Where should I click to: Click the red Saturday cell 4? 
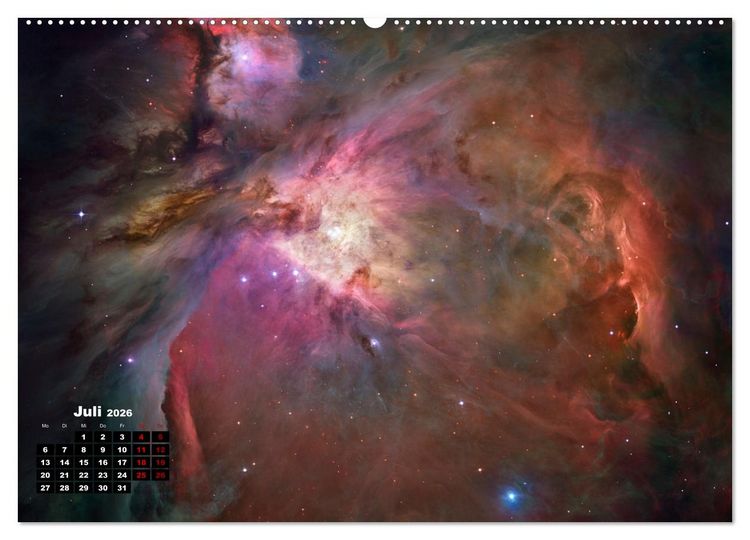(141, 437)
